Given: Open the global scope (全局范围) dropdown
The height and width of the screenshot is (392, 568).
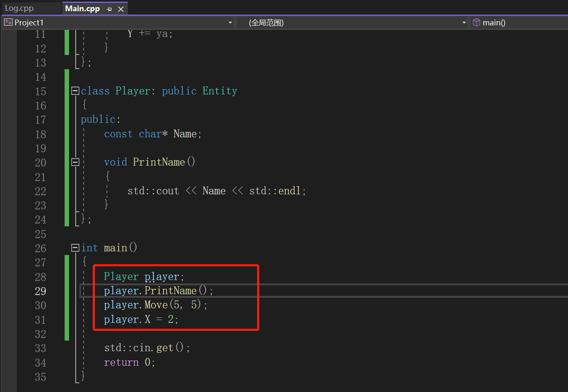Looking at the screenshot, I should tap(464, 22).
